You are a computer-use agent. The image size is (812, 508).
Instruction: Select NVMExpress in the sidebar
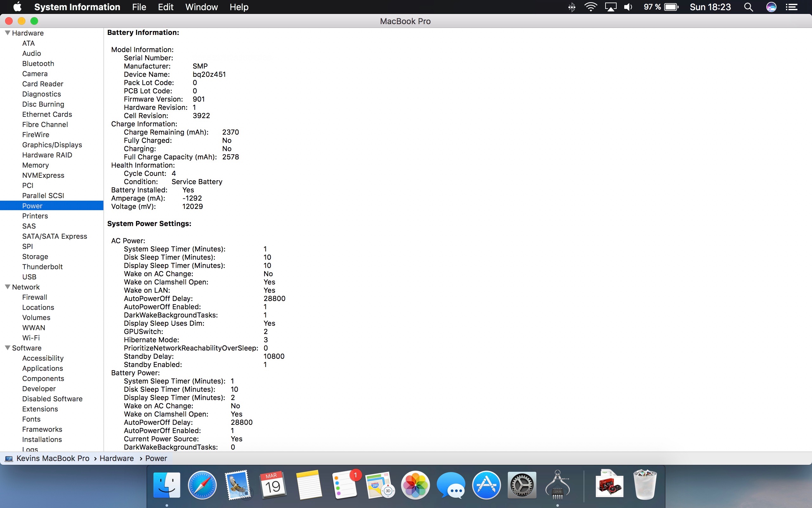click(43, 175)
